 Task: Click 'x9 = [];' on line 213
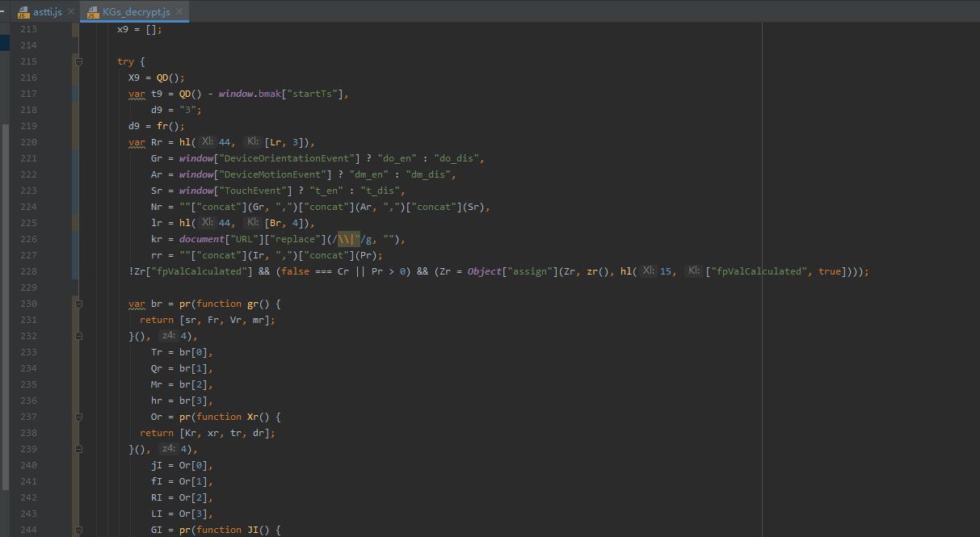coord(140,29)
